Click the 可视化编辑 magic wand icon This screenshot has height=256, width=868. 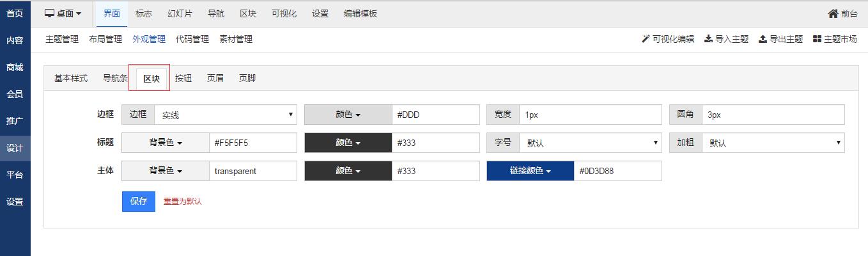646,39
